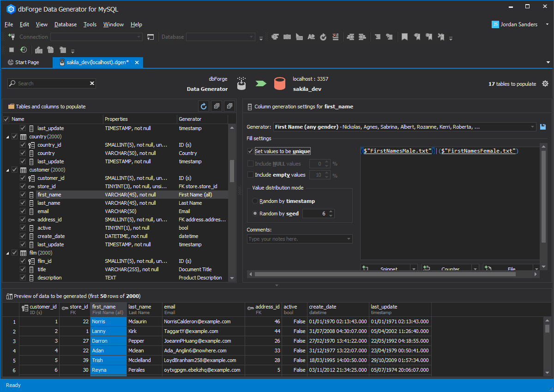This screenshot has height=392, width=554.
Task: Collapse the film table node
Action: [7, 253]
